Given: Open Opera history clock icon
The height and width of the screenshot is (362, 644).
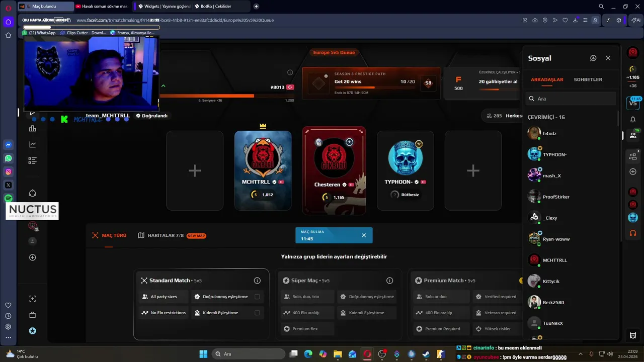Looking at the screenshot, I should [x=8, y=316].
